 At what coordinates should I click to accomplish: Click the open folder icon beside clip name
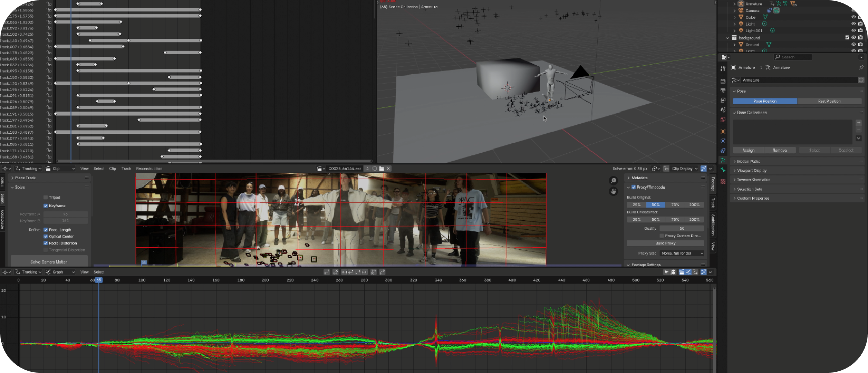[x=382, y=169]
